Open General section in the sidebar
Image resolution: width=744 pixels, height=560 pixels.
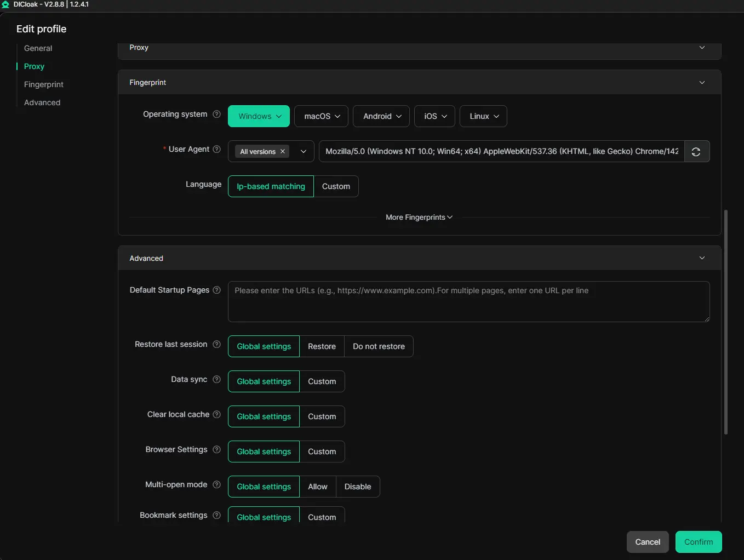pos(38,48)
